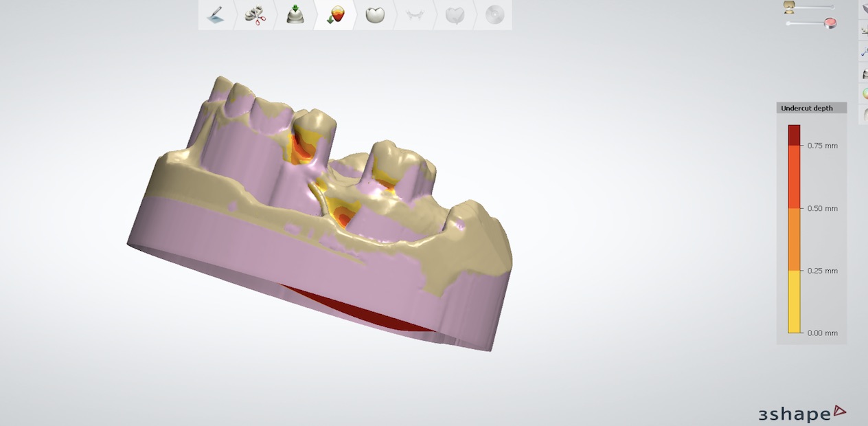Click the Undercut depth panel header

pyautogui.click(x=811, y=108)
